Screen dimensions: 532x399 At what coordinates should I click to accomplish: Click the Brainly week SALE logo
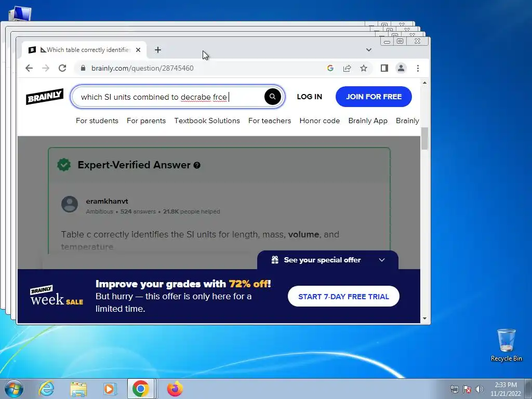(x=56, y=296)
